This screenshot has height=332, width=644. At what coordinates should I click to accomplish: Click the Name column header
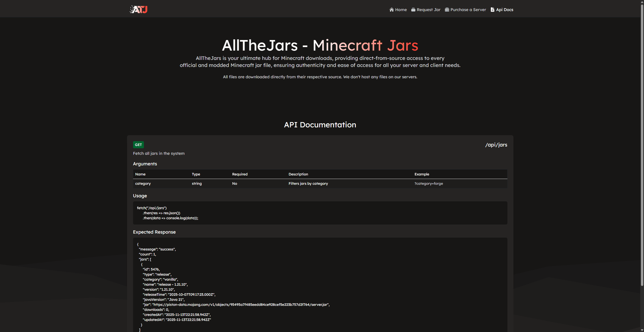pyautogui.click(x=140, y=174)
